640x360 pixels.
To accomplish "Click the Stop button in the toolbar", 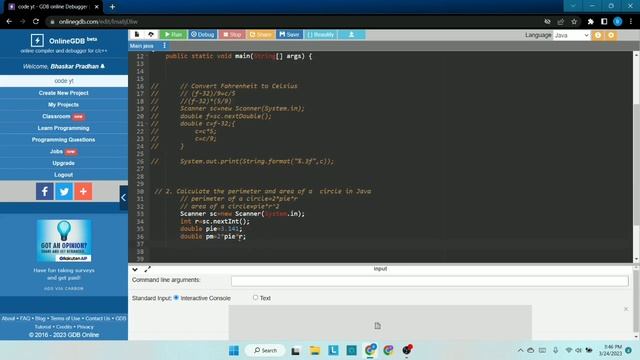I will click(x=232, y=35).
